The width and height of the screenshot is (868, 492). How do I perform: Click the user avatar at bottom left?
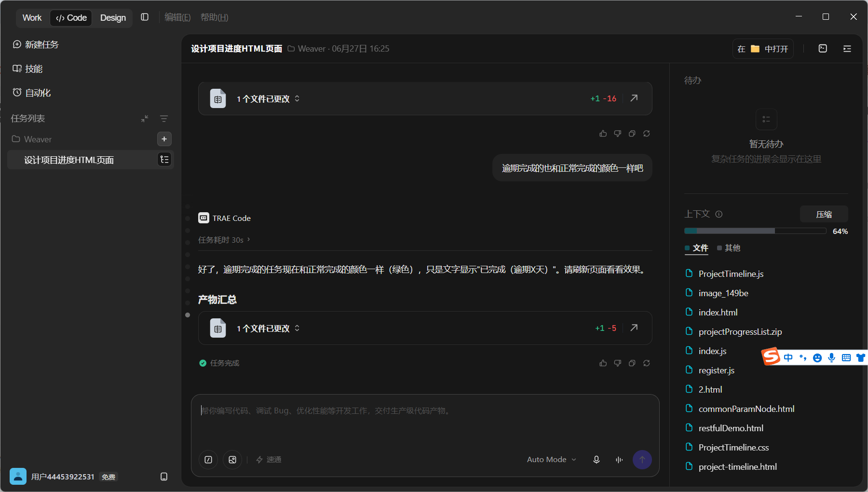coord(18,477)
